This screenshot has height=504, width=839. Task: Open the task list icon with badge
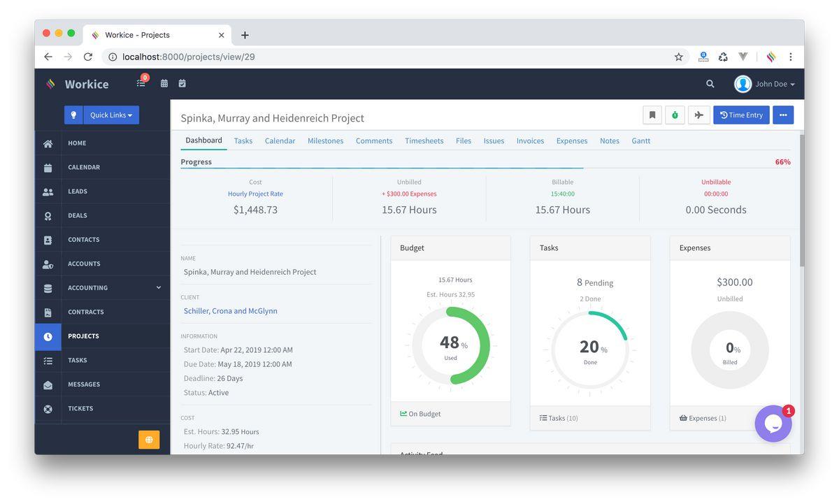pos(141,83)
